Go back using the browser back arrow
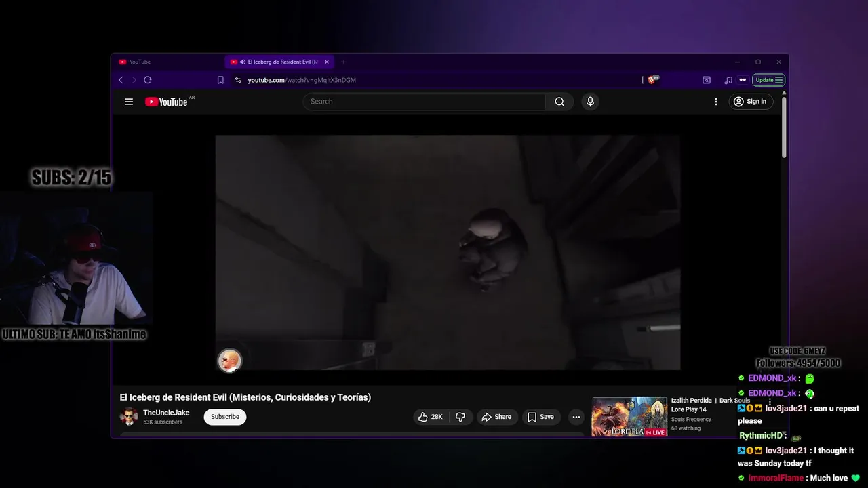 click(121, 80)
